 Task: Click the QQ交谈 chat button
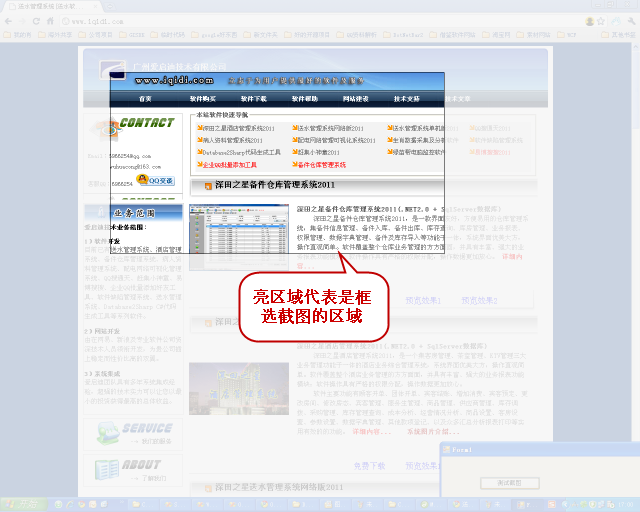156,180
